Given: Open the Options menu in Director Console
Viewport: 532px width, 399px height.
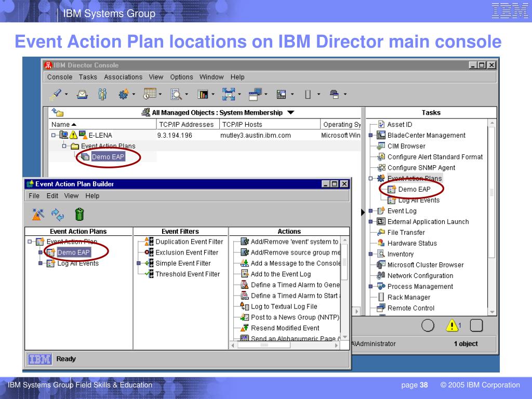Looking at the screenshot, I should [x=181, y=77].
